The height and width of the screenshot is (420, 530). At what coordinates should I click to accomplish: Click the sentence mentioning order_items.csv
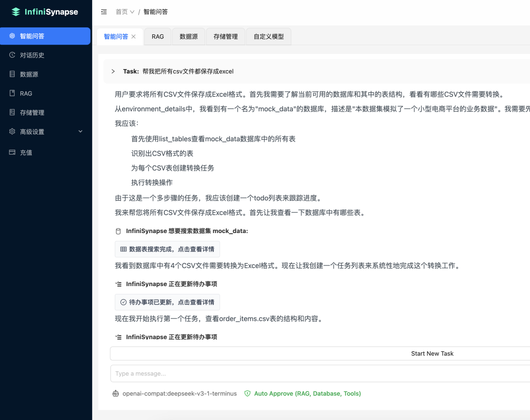[220, 318]
